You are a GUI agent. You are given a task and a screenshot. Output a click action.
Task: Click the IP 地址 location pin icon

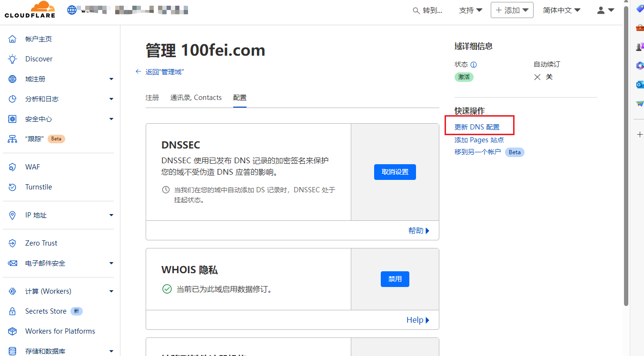coord(13,215)
